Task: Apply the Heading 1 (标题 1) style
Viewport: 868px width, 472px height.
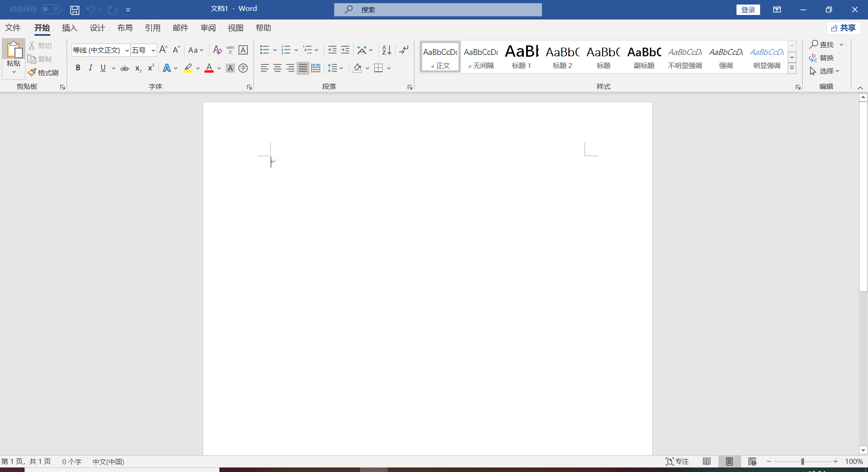Action: (522, 57)
